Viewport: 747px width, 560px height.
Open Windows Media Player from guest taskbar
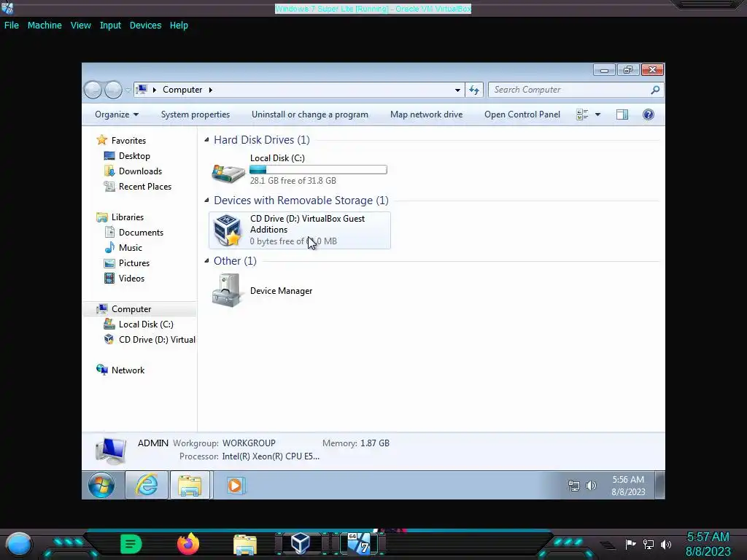pos(236,485)
